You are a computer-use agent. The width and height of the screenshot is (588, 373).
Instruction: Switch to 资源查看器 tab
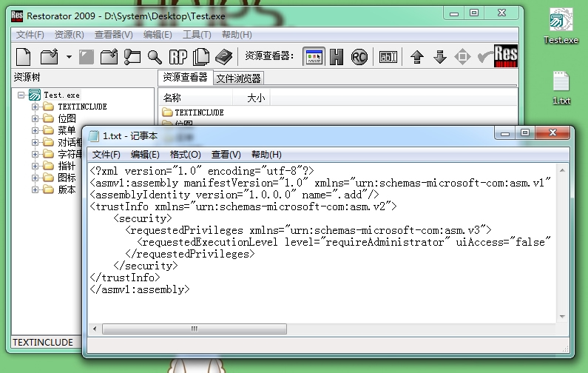(x=185, y=77)
